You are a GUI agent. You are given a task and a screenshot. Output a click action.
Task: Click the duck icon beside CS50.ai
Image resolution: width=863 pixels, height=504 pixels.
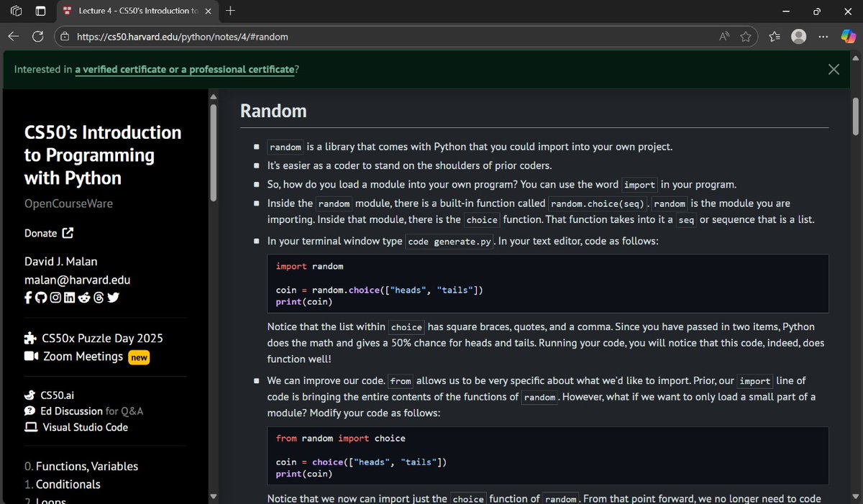point(30,395)
